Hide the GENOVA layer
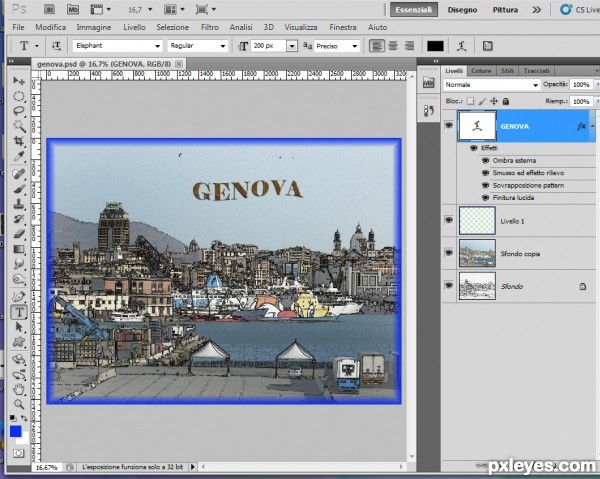Viewport: 600px width, 479px height. point(448,125)
